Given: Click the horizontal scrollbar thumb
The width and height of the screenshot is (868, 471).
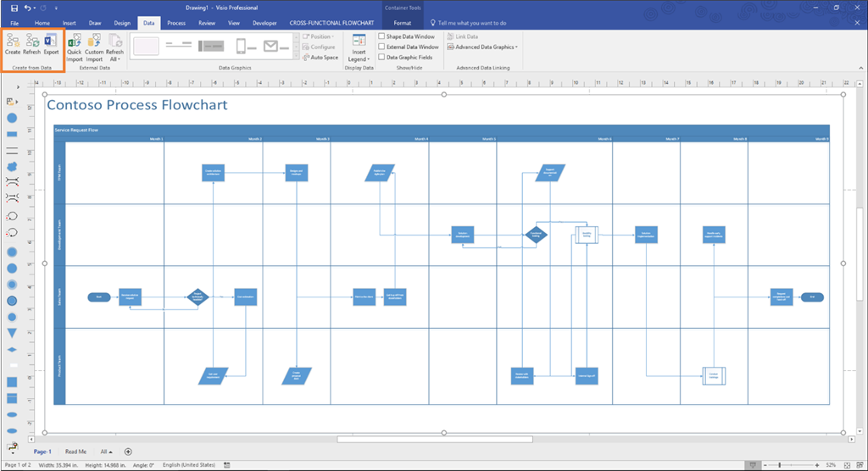Looking at the screenshot, I should click(x=435, y=440).
